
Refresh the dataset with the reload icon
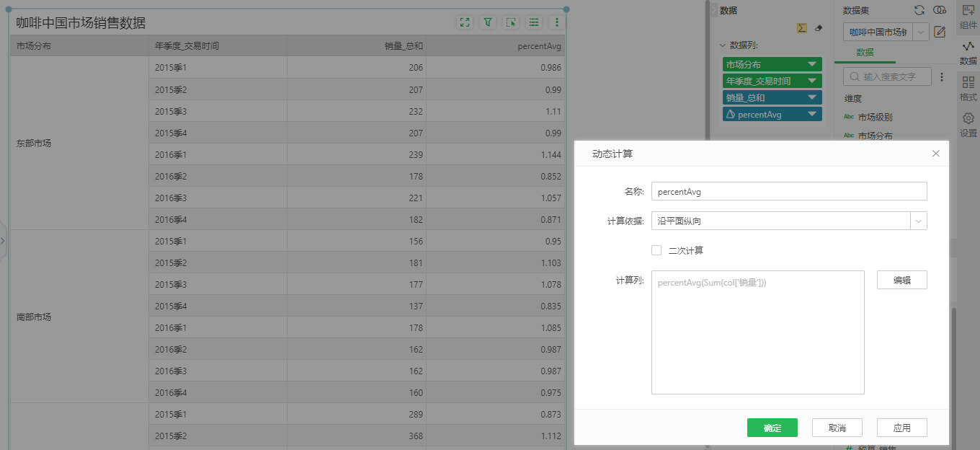coord(919,10)
